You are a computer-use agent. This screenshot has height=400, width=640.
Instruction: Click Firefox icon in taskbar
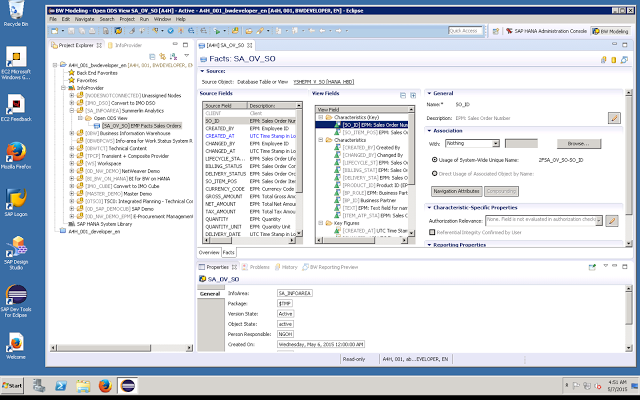(105, 385)
